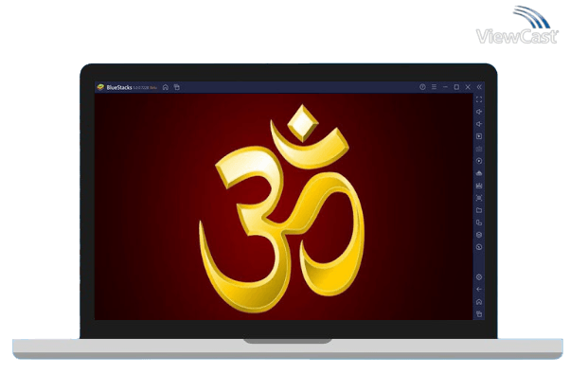570x392 pixels.
Task: Click the golden Om symbol image
Action: 282,208
